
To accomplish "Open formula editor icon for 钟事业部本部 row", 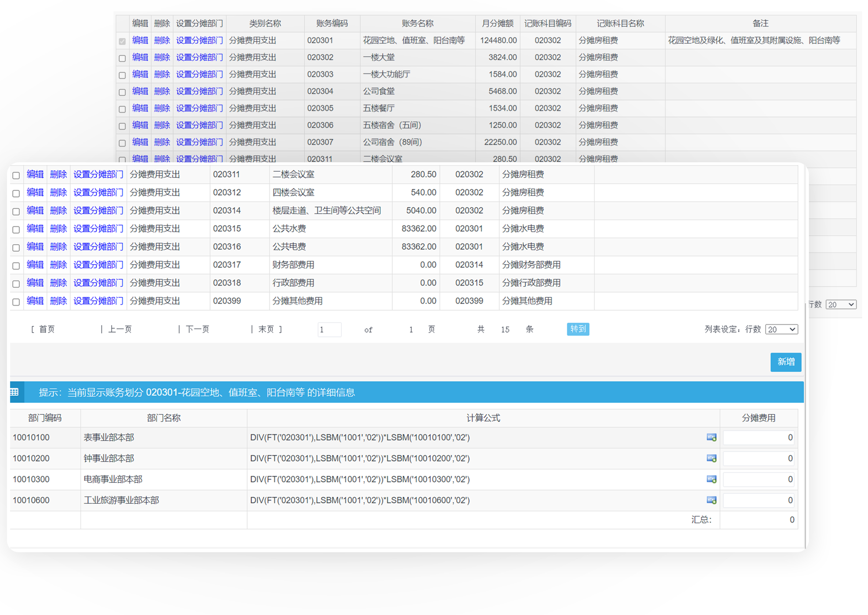I will click(711, 458).
